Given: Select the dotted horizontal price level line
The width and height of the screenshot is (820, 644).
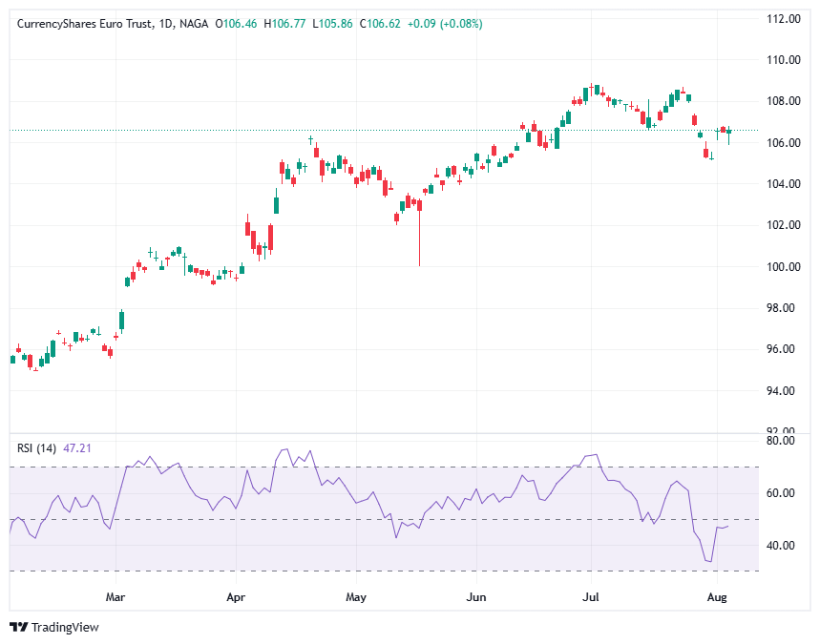Looking at the screenshot, I should [x=382, y=128].
